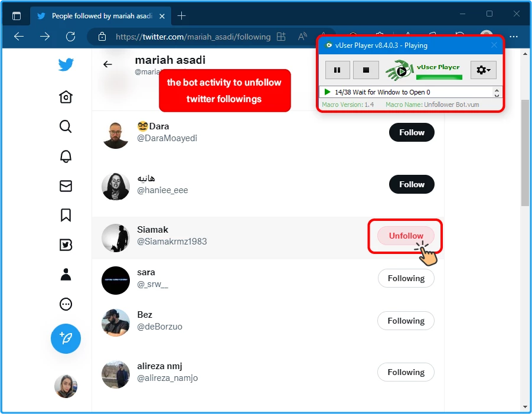
Task: Close the People followed by mariah asadi tab
Action: point(162,16)
